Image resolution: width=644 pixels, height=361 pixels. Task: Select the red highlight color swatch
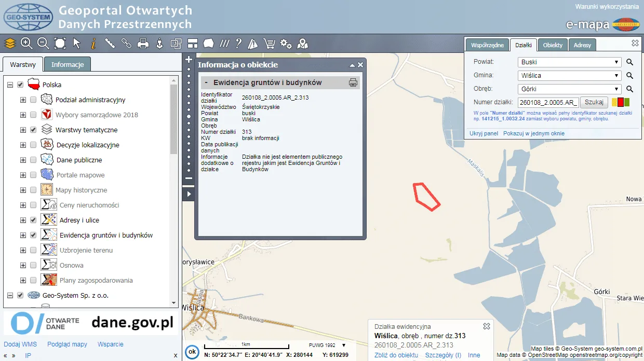point(620,102)
